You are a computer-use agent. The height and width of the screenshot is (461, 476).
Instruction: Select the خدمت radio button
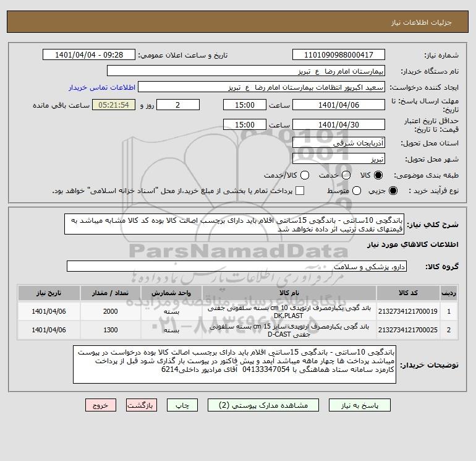pyautogui.click(x=346, y=175)
